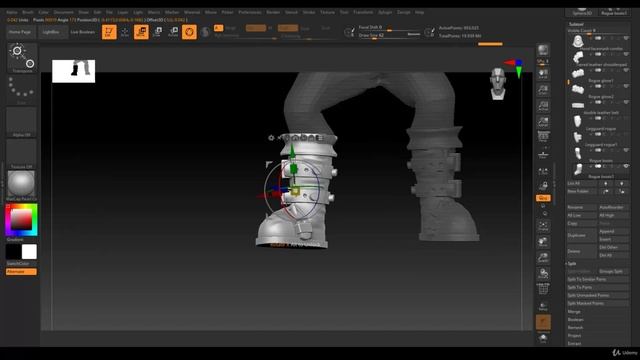Click the AAHalf icon
640x360 pixels.
(x=543, y=122)
